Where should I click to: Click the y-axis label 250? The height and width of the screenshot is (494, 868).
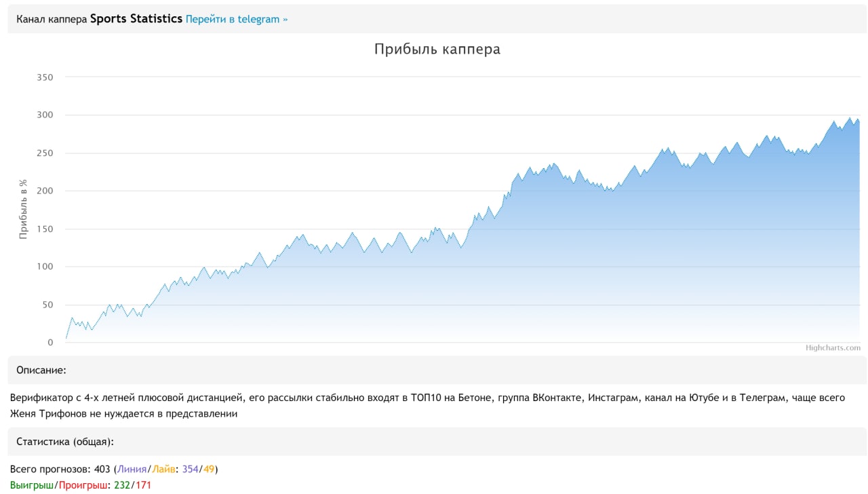click(x=45, y=153)
